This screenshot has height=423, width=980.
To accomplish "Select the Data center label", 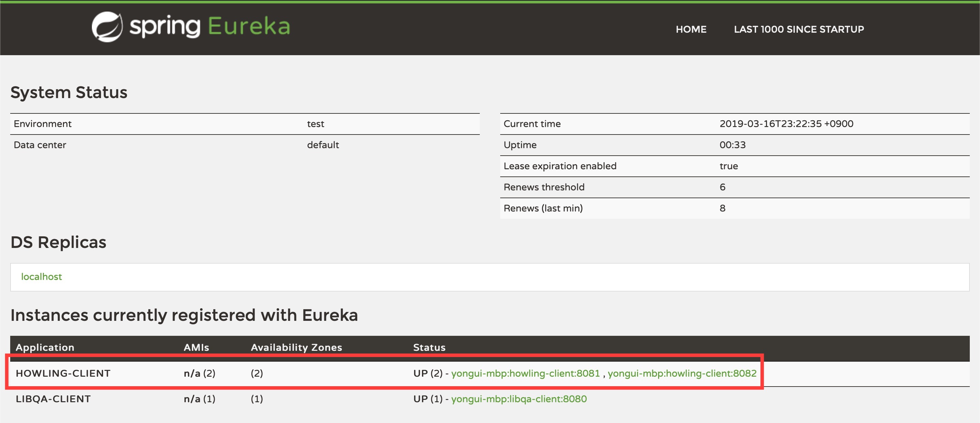I will (x=40, y=145).
